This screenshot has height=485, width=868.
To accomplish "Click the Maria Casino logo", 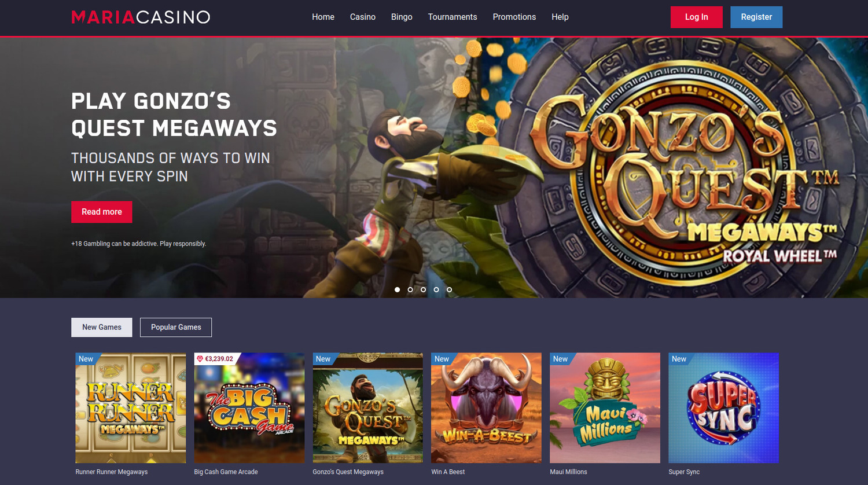I will point(141,17).
